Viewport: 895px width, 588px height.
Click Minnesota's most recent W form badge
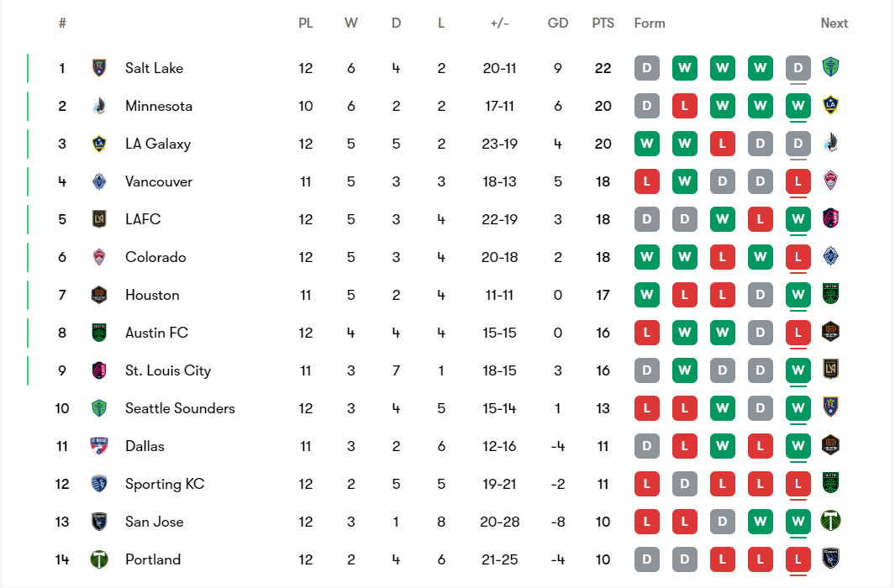pos(798,106)
